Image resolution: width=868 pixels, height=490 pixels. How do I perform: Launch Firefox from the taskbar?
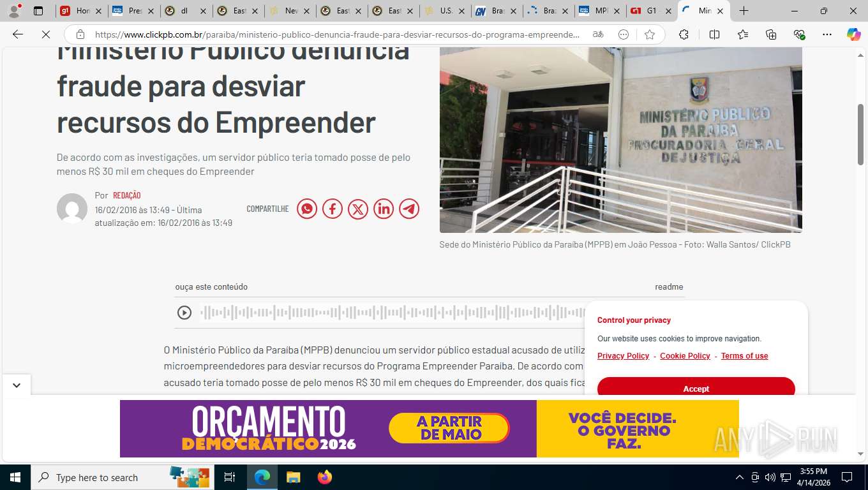tap(325, 477)
